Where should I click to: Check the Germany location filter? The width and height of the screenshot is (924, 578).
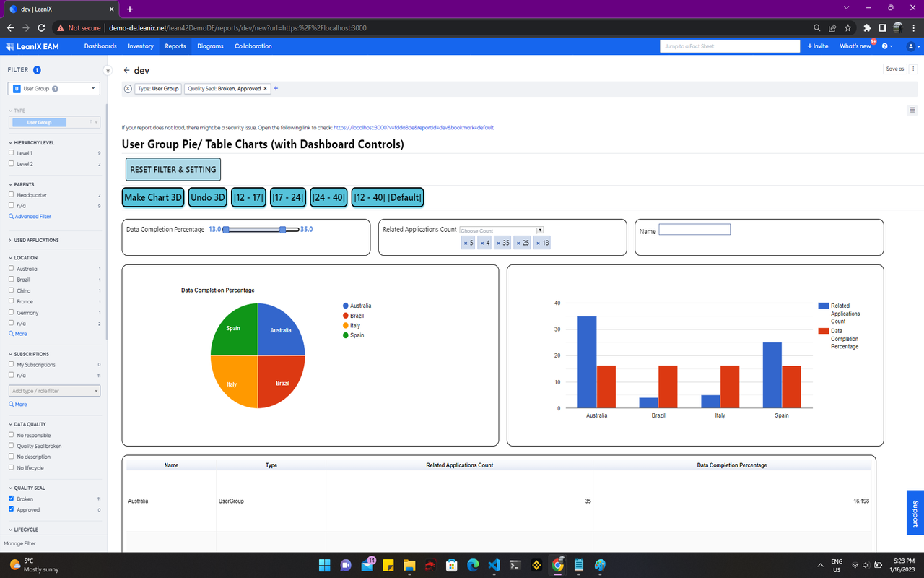(x=11, y=313)
